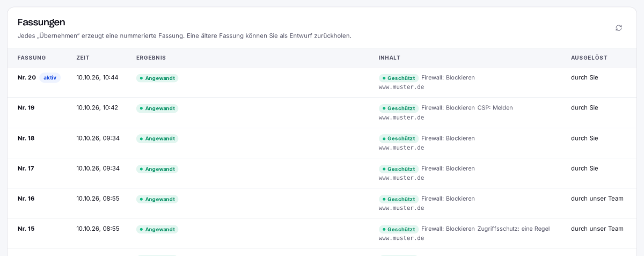The height and width of the screenshot is (256, 644).
Task: Click 'Firewall: Blockieren' in Nr. 18
Action: (x=448, y=138)
